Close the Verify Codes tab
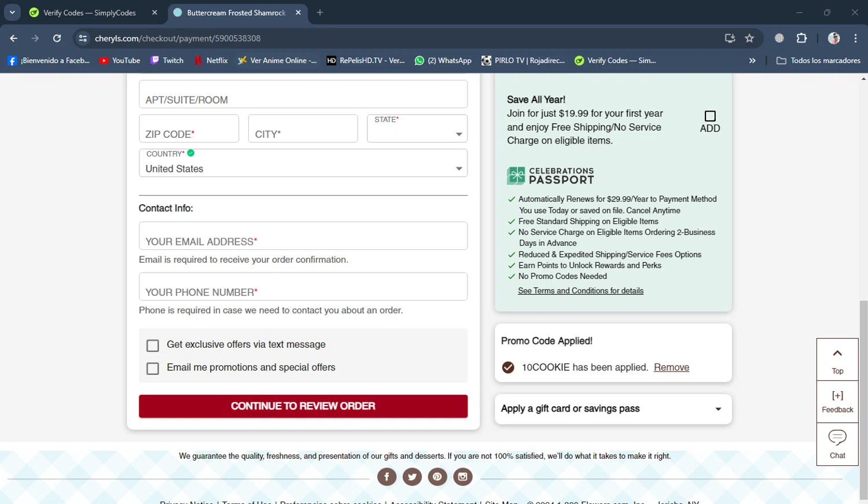Image resolution: width=868 pixels, height=504 pixels. (x=155, y=12)
